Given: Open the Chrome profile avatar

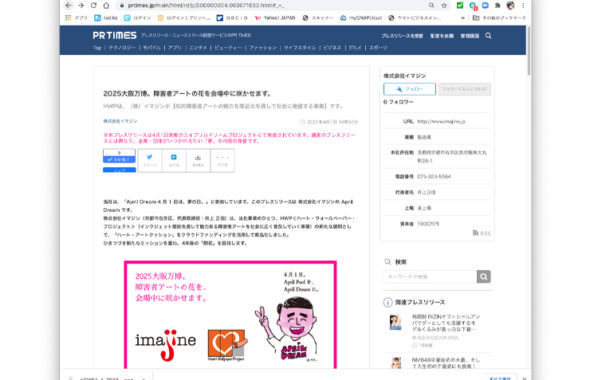Looking at the screenshot, I should pos(511,5).
